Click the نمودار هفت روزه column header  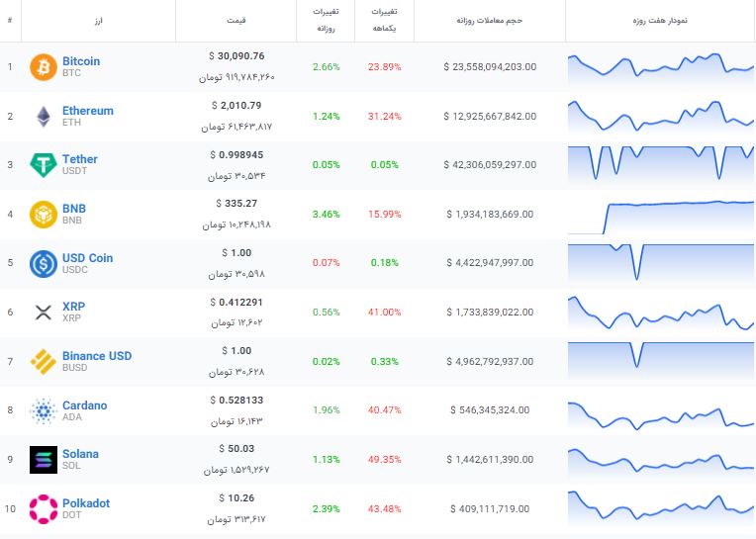(x=660, y=20)
